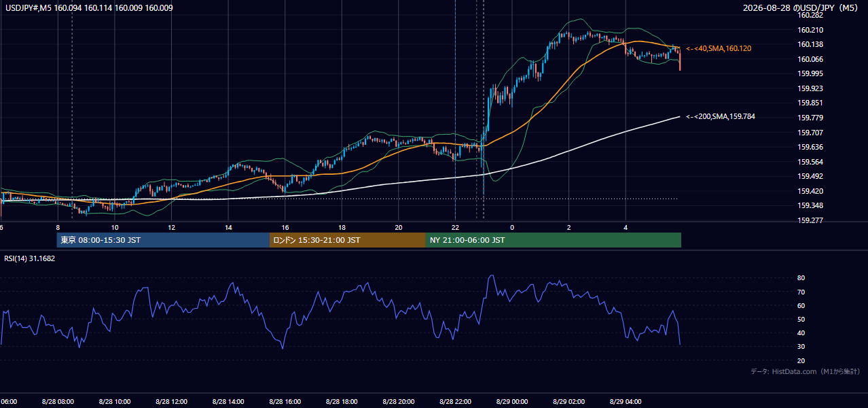
Task: Click price axis value 159.923
Action: click(810, 88)
